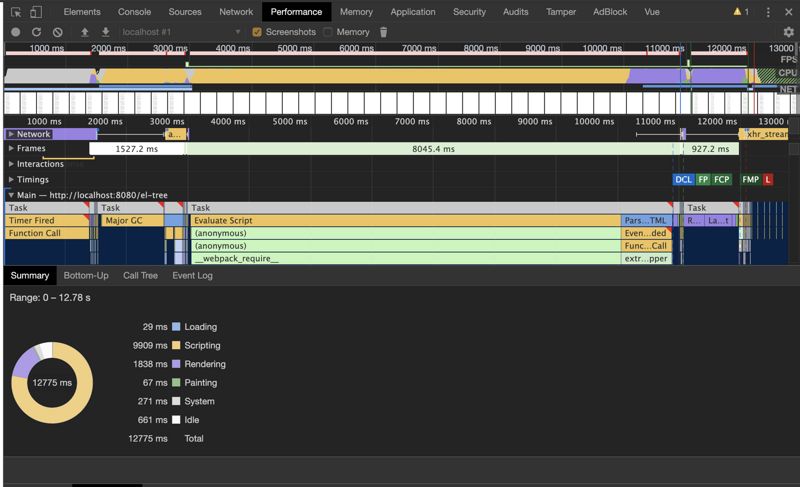Click the inspect element cursor icon

(x=16, y=12)
